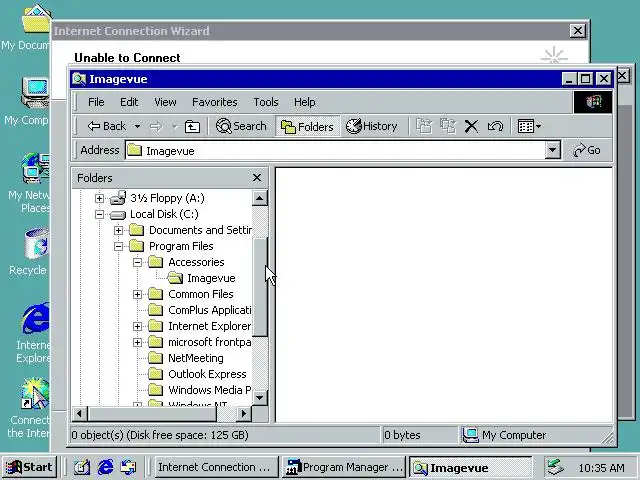Screen dimensions: 640x480
Task: Click the Delete X toolbar icon
Action: click(x=471, y=127)
